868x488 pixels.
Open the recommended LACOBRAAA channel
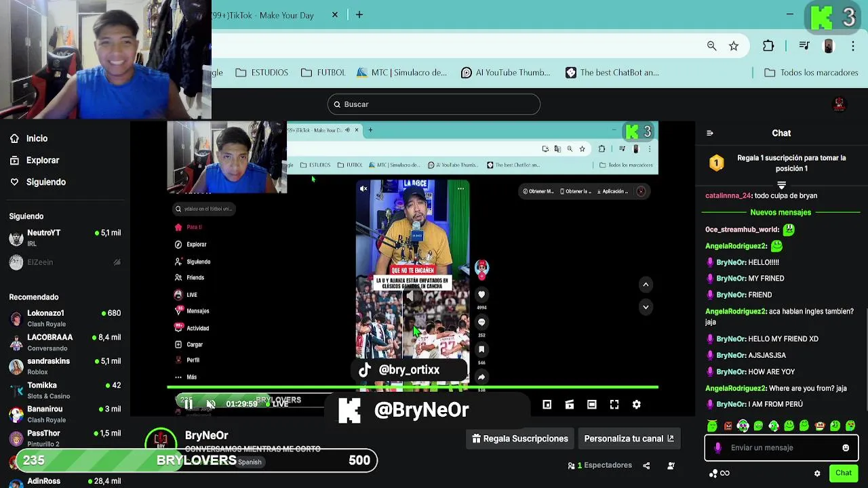[65, 342]
